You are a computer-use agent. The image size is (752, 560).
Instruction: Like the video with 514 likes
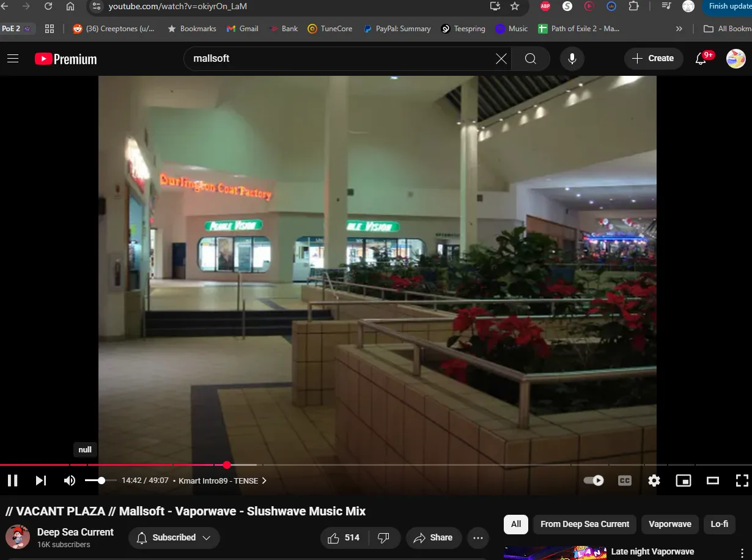(x=344, y=538)
